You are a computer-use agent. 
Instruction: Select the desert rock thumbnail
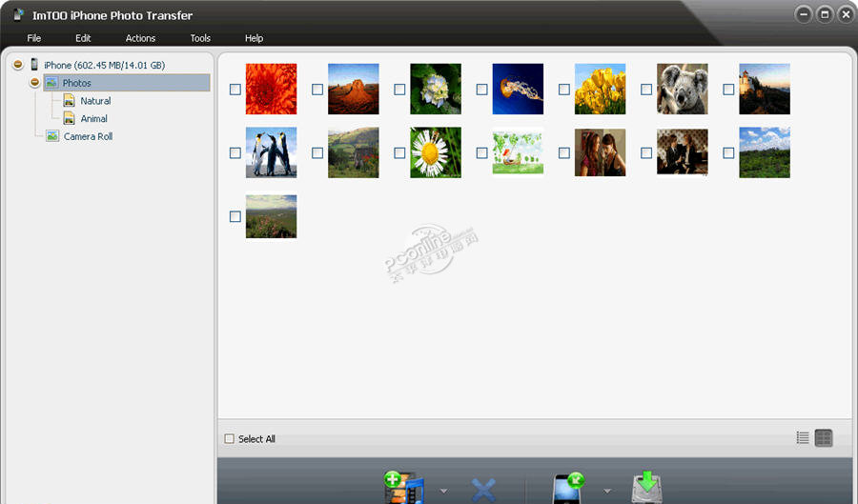pyautogui.click(x=354, y=90)
